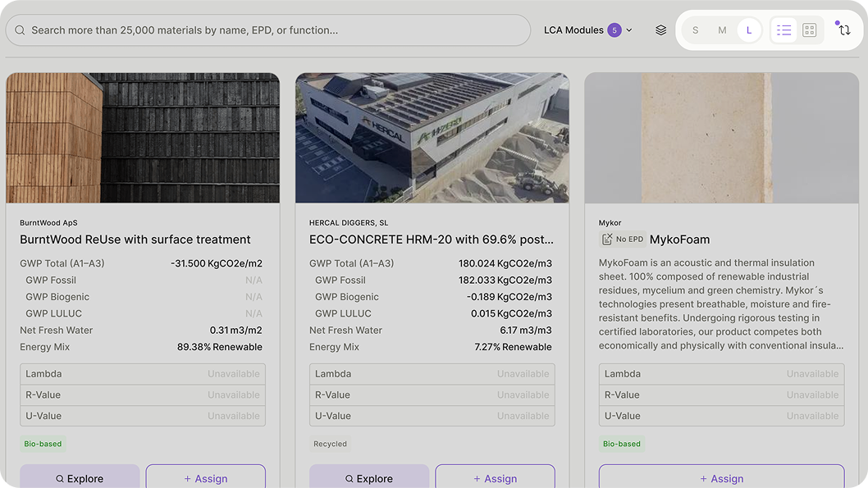Select card size L

point(749,30)
